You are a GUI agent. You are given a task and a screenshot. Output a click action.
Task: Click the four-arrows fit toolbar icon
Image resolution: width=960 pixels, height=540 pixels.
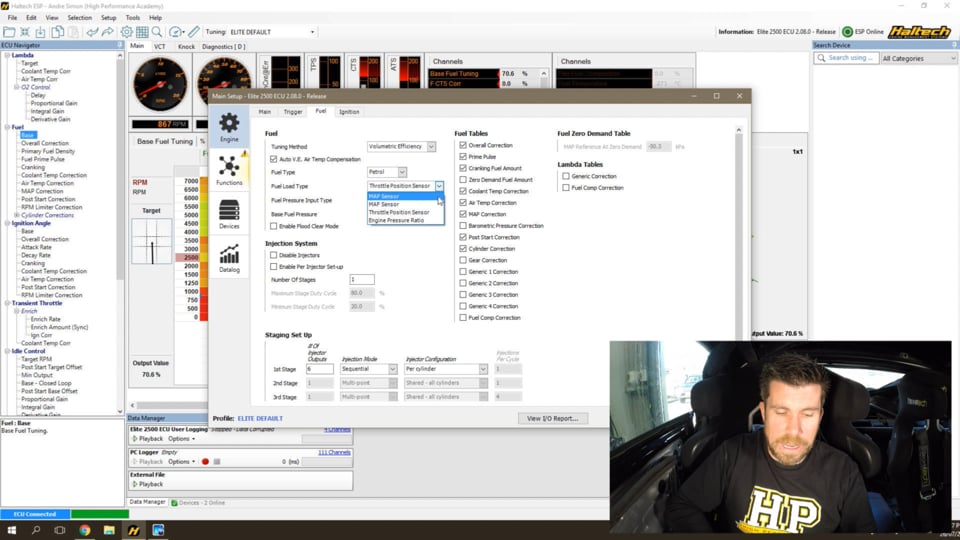tap(24, 32)
